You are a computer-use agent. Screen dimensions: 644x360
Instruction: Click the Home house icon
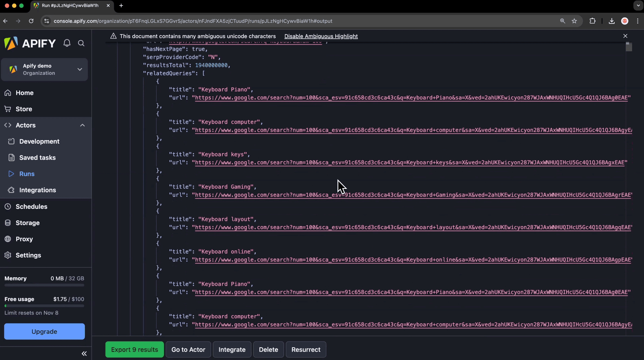(8, 93)
